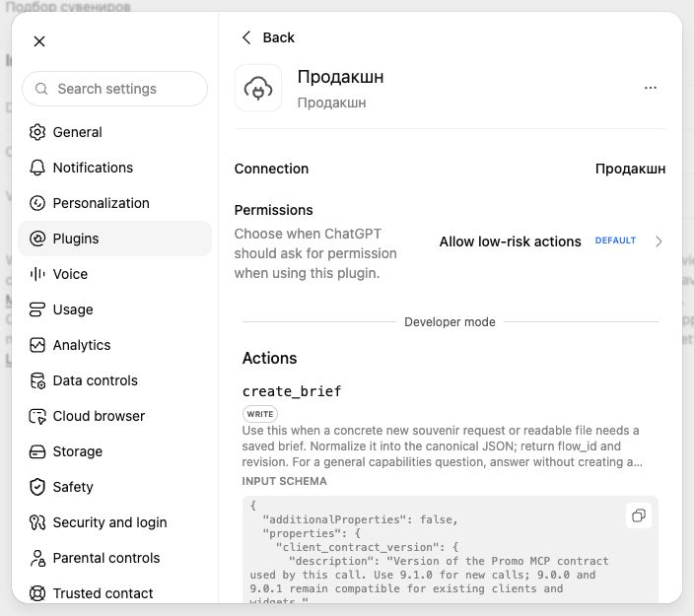694x616 pixels.
Task: Open the Cloud browser label
Action: [x=99, y=416]
